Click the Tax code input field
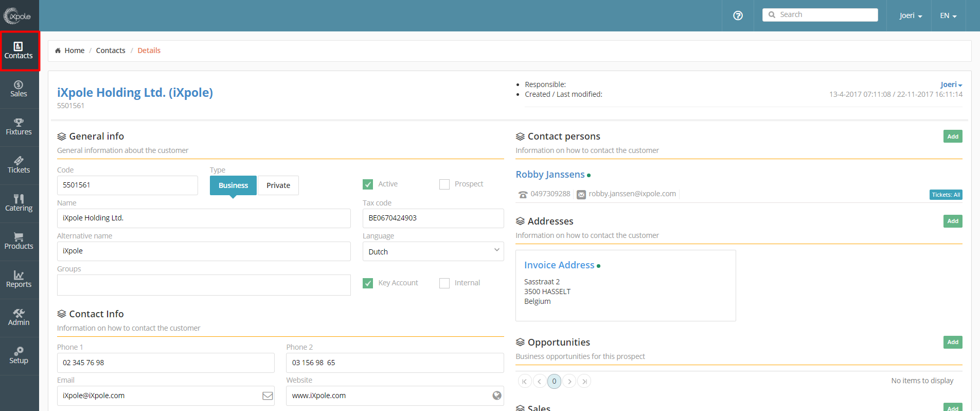Image resolution: width=980 pixels, height=411 pixels. click(x=433, y=218)
